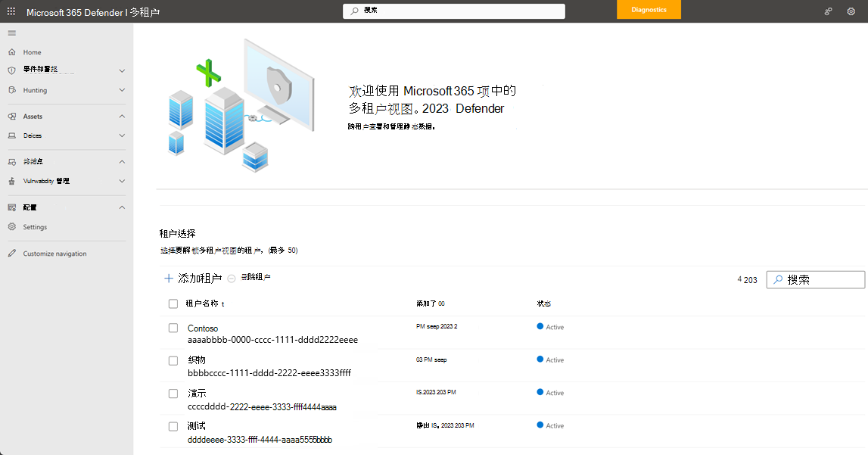Viewport: 868px width, 470px height.
Task: Check the 测试 tenant checkbox
Action: click(173, 426)
